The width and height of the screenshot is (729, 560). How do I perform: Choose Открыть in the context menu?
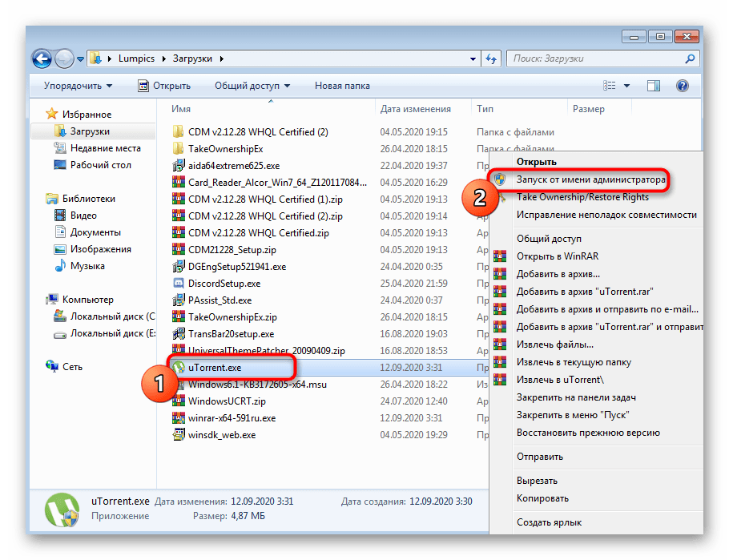coord(537,162)
